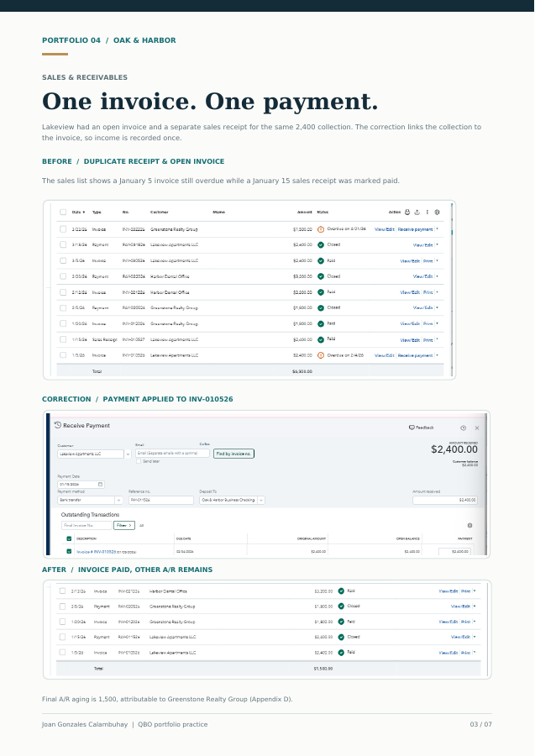The height and width of the screenshot is (756, 535).
Task: Open the sales list settings gear
Action: (x=438, y=213)
